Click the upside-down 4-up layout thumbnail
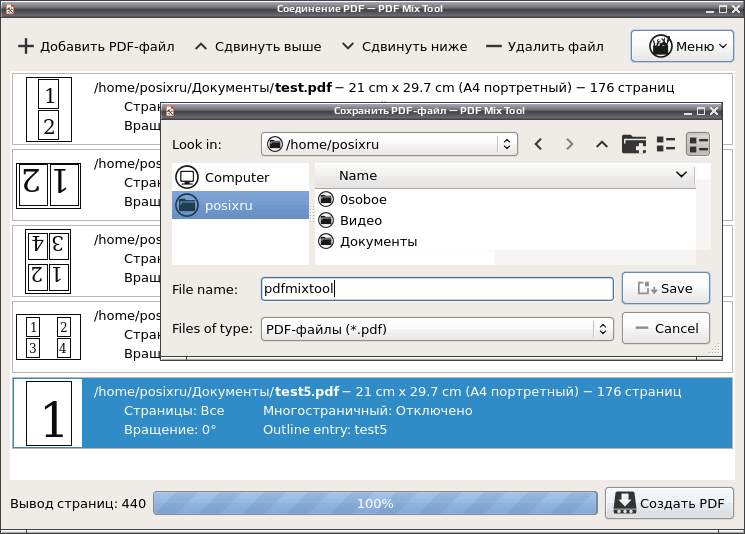The width and height of the screenshot is (745, 534). pos(48,261)
